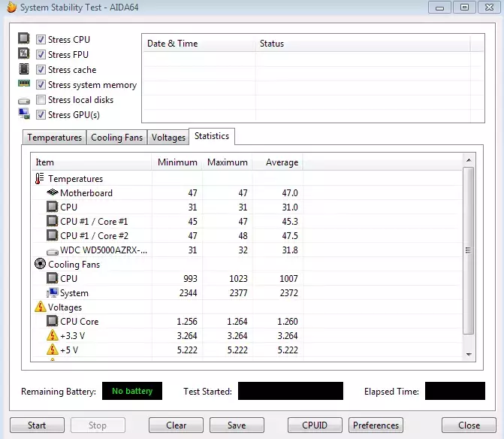
Task: Click the scroll down arrow of statistics list
Action: pyautogui.click(x=469, y=354)
